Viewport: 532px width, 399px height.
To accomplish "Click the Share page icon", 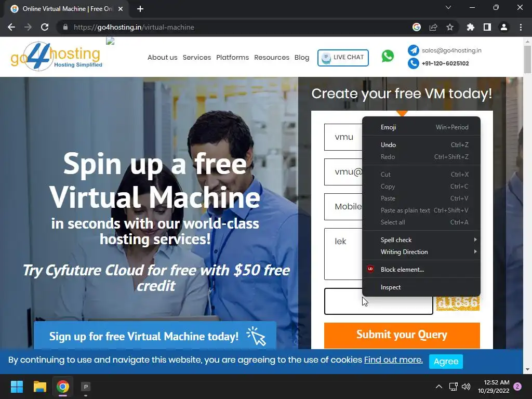I will coord(433,27).
